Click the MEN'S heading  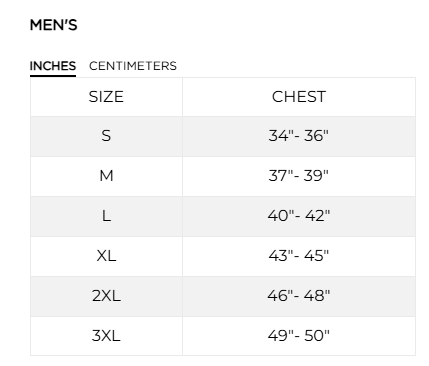pyautogui.click(x=54, y=25)
